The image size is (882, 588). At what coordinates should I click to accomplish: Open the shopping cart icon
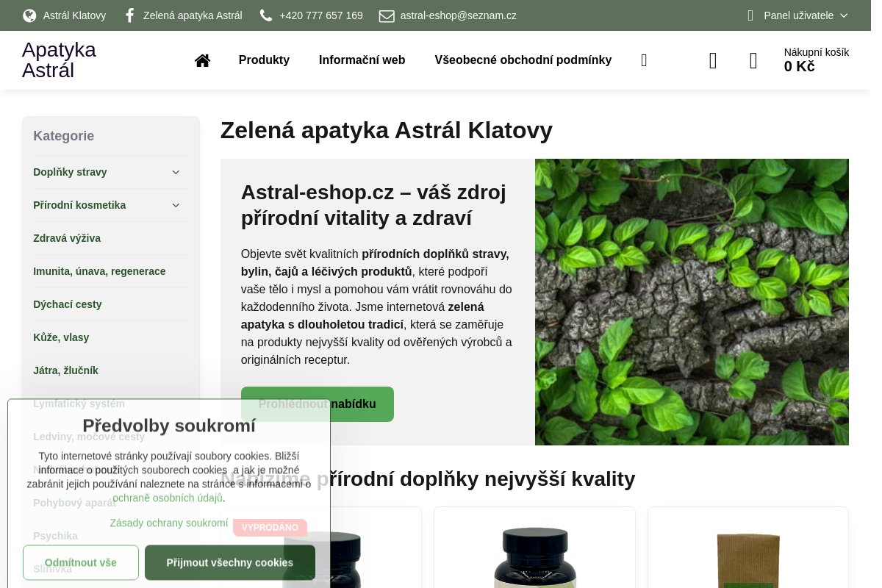(x=753, y=60)
